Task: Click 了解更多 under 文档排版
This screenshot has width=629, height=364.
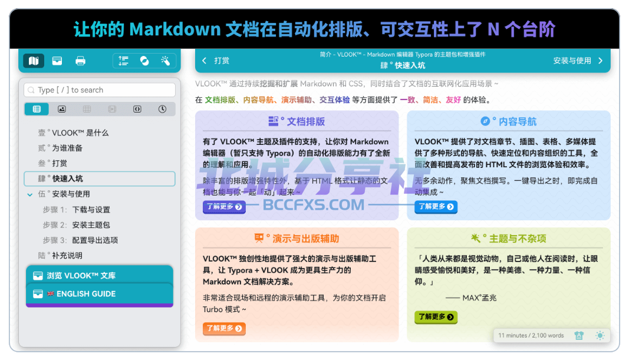Action: (x=224, y=207)
